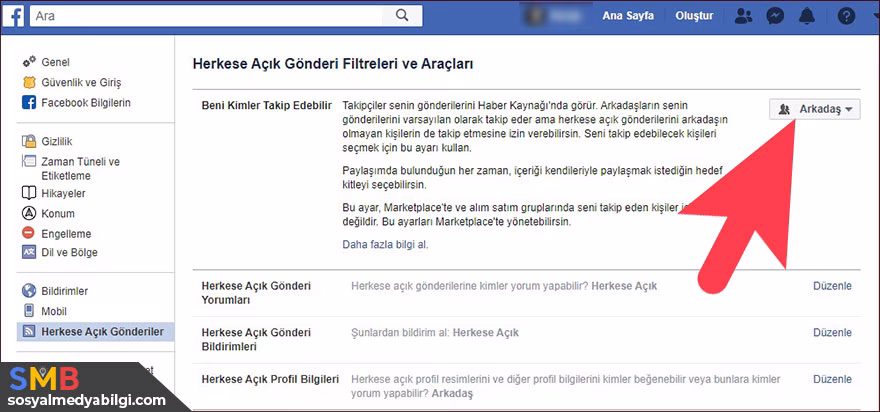Open Engelleme settings
Screen dimensions: 880x412
(66, 234)
